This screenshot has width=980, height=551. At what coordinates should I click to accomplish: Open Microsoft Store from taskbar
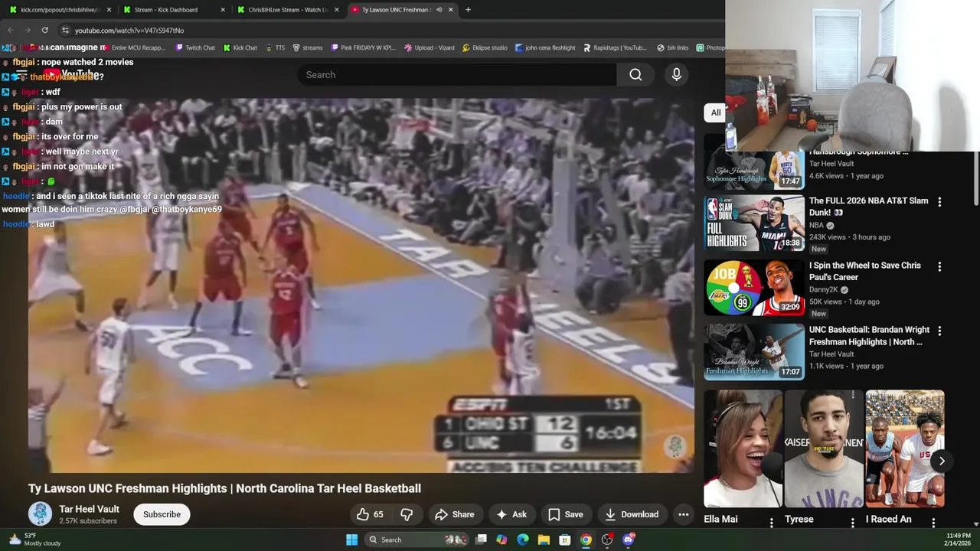(x=564, y=540)
